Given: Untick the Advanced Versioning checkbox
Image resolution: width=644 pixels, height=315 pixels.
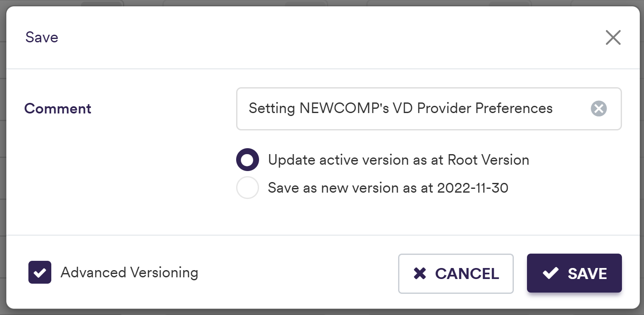Looking at the screenshot, I should (40, 272).
